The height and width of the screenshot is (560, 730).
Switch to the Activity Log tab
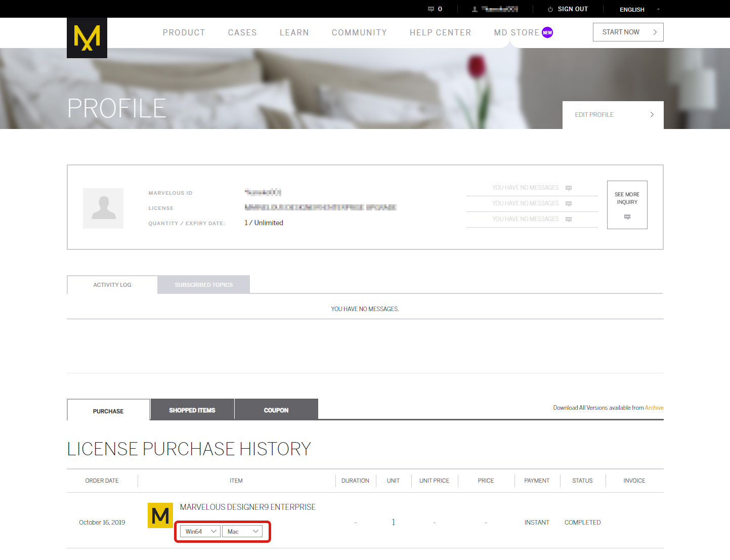pyautogui.click(x=112, y=285)
